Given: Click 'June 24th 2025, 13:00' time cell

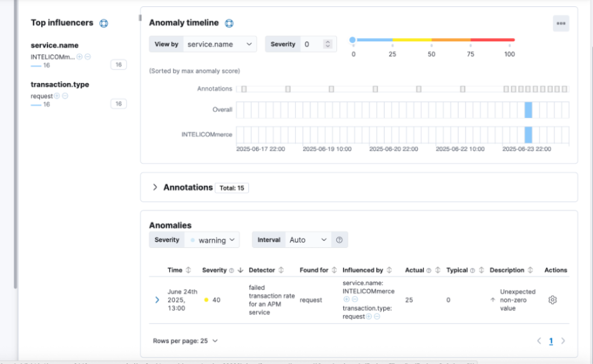Looking at the screenshot, I should (182, 300).
